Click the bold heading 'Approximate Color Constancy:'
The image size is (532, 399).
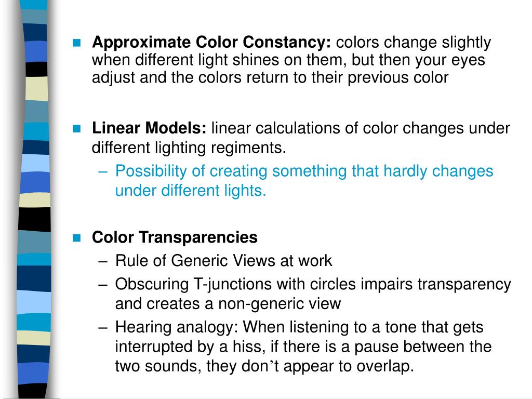pos(211,43)
